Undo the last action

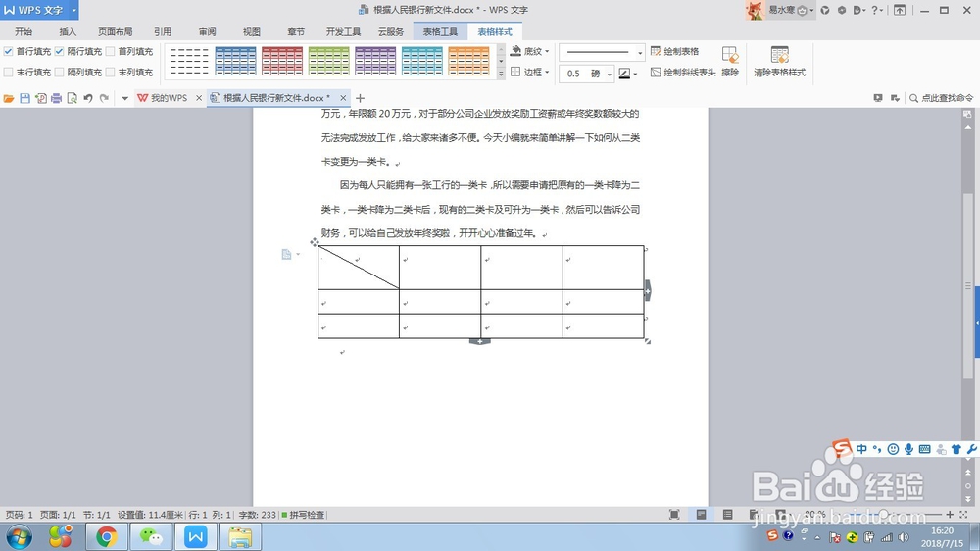88,98
